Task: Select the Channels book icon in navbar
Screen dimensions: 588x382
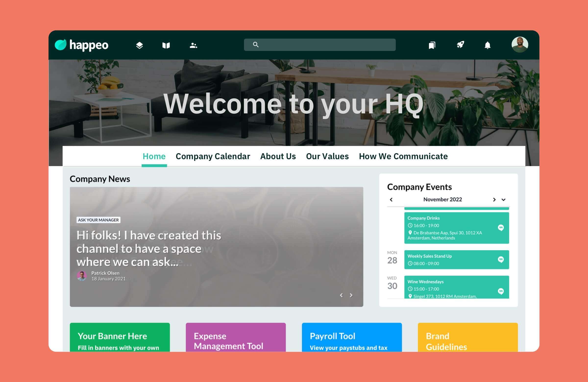Action: (x=166, y=45)
